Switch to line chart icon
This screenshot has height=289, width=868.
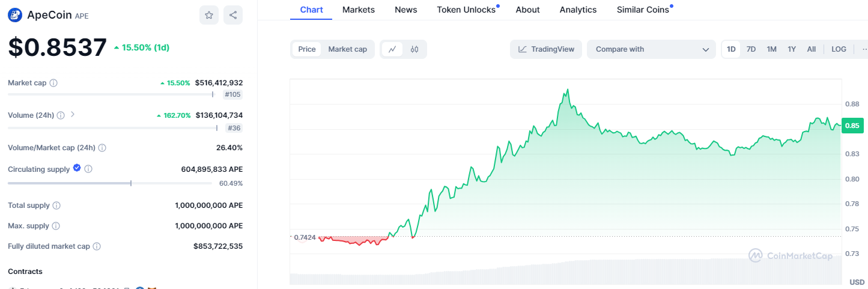pyautogui.click(x=392, y=49)
